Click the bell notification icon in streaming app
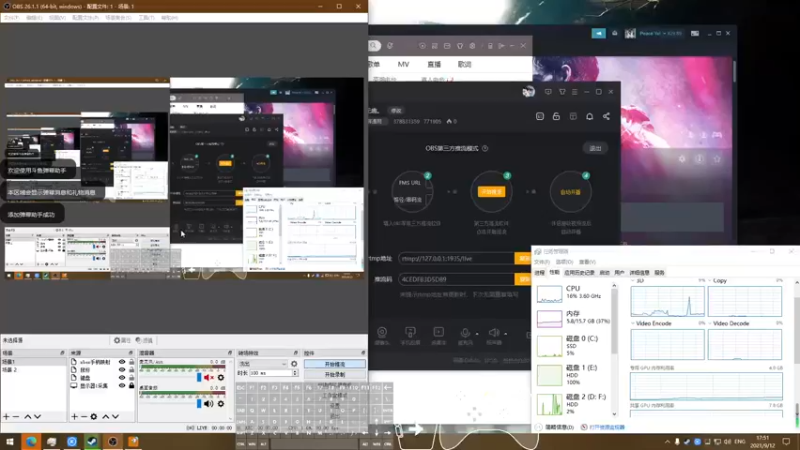This screenshot has width=800, height=450. click(589, 116)
